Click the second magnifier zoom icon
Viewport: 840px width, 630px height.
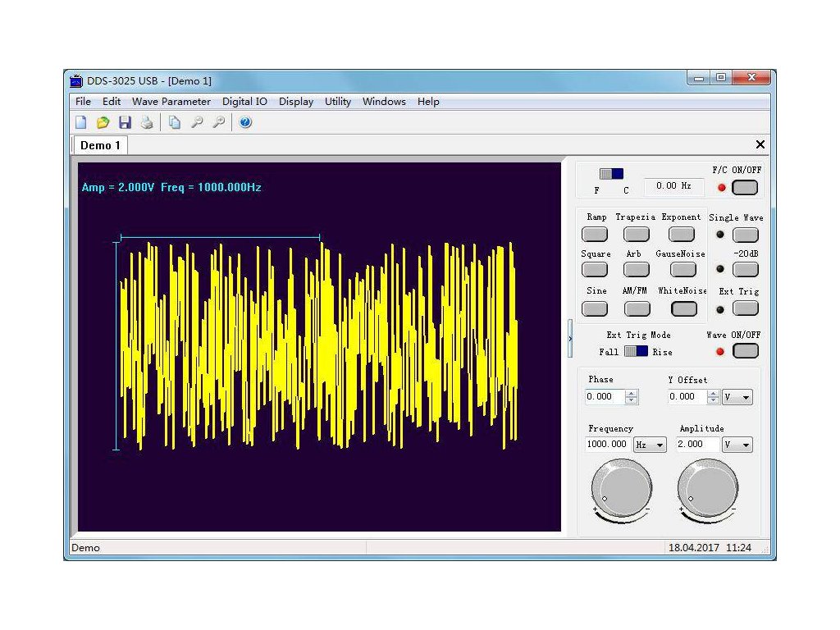pyautogui.click(x=218, y=123)
